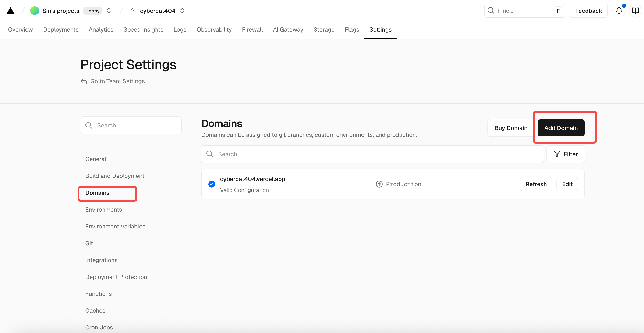Screen dimensions: 644x333
Task: Open Environment Variables settings
Action: pyautogui.click(x=115, y=227)
